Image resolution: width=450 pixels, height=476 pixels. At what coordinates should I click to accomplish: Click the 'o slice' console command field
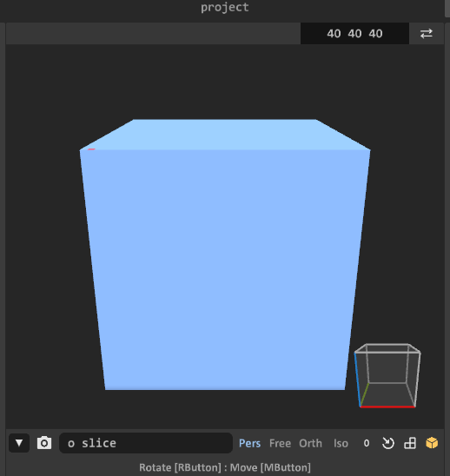[146, 443]
